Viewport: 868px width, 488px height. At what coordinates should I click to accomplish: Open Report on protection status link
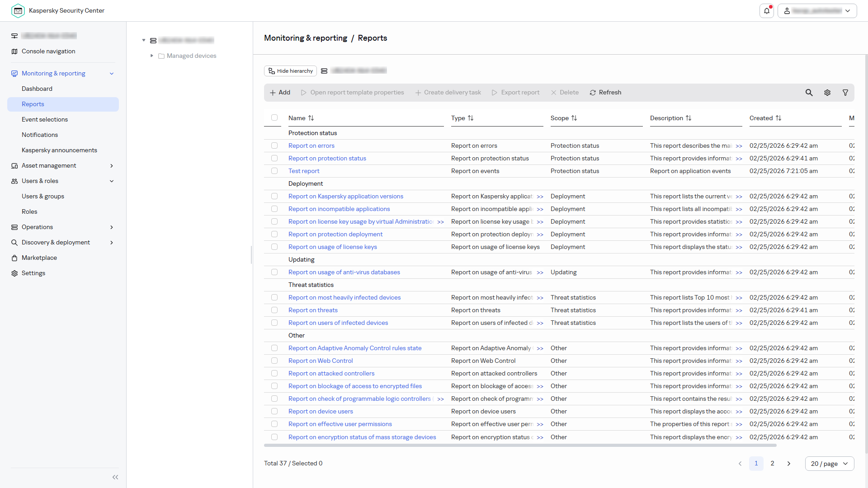pos(327,159)
